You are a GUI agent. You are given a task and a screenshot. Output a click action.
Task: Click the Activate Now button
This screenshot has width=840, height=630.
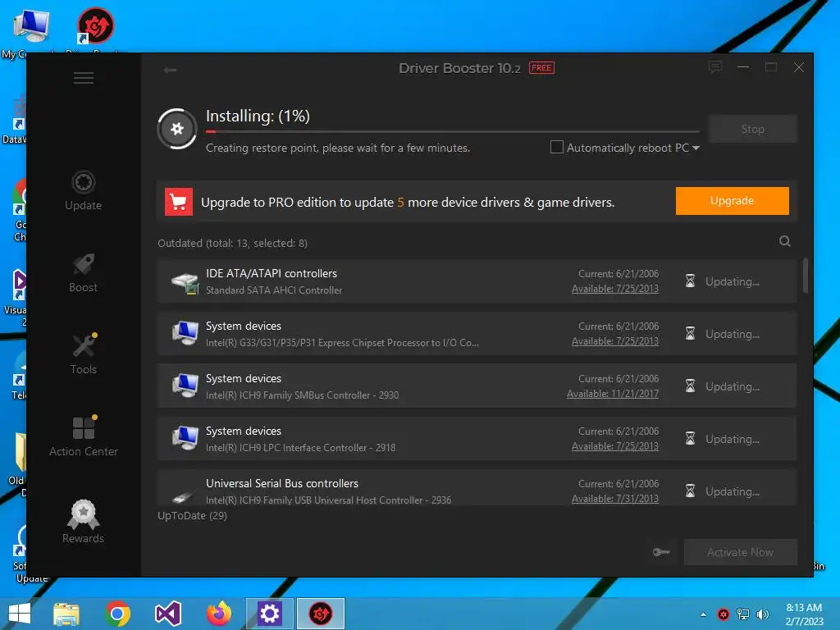point(741,552)
